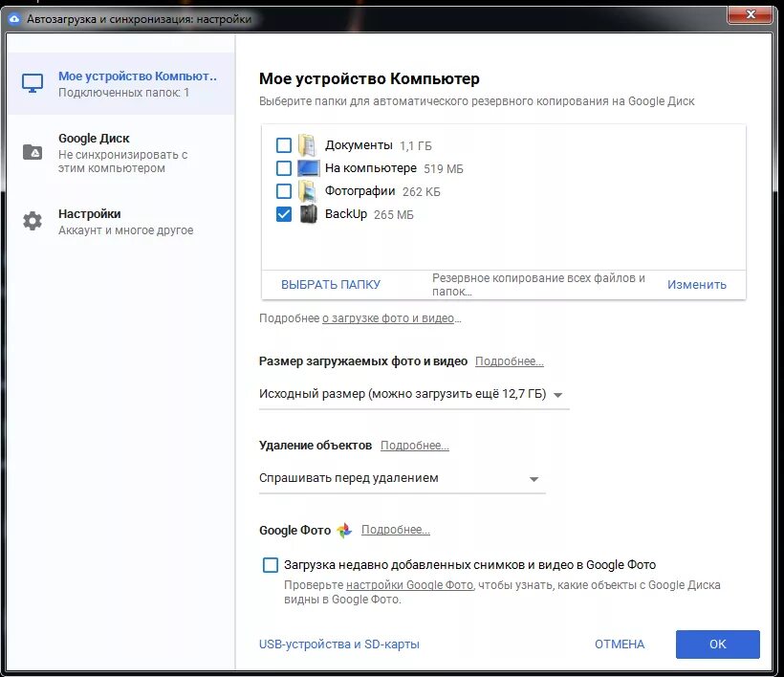Click the Фотографии folder icon
784x677 pixels.
(307, 191)
